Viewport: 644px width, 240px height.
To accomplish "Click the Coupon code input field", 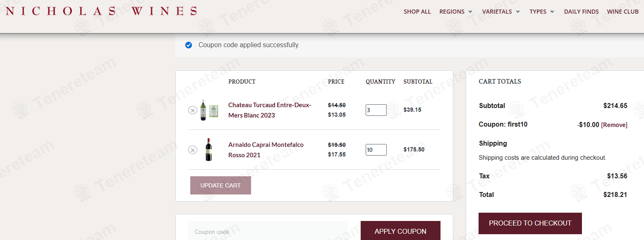I will [x=268, y=231].
